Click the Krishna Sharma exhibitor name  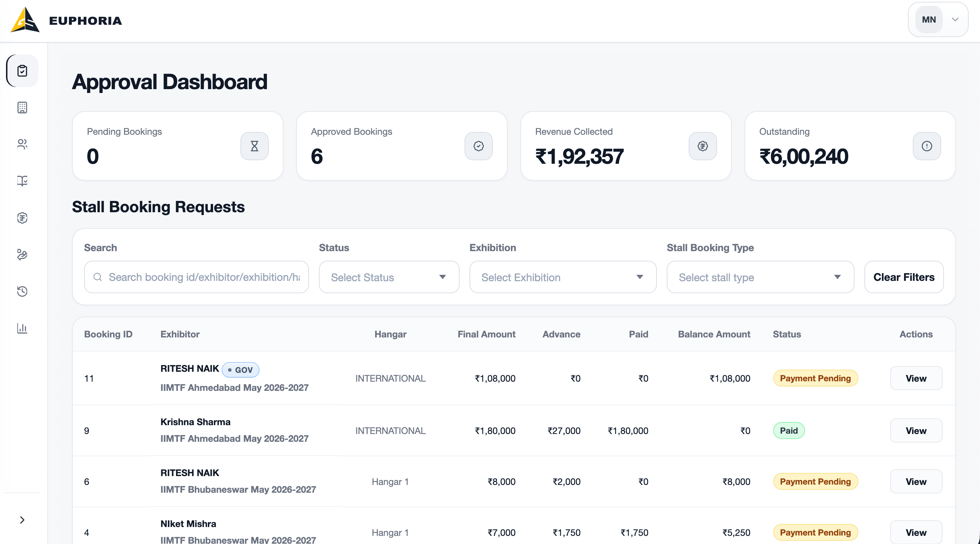[x=196, y=422]
